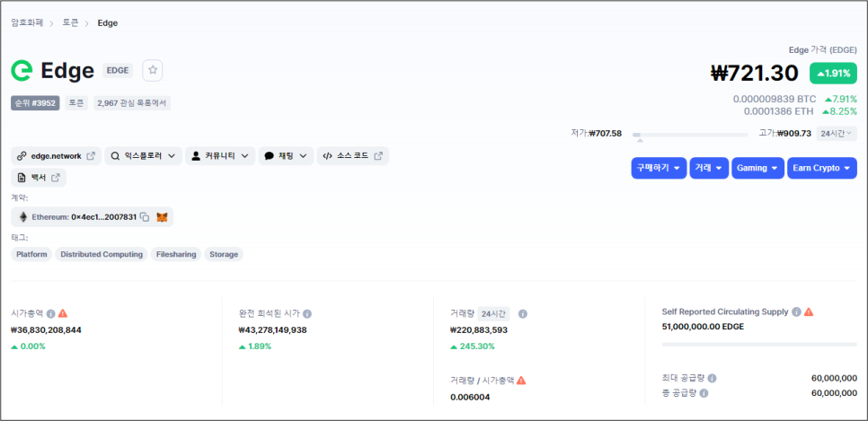The image size is (868, 421).
Task: Click warning icon beside Self Reported Circulating Supply
Action: (809, 312)
